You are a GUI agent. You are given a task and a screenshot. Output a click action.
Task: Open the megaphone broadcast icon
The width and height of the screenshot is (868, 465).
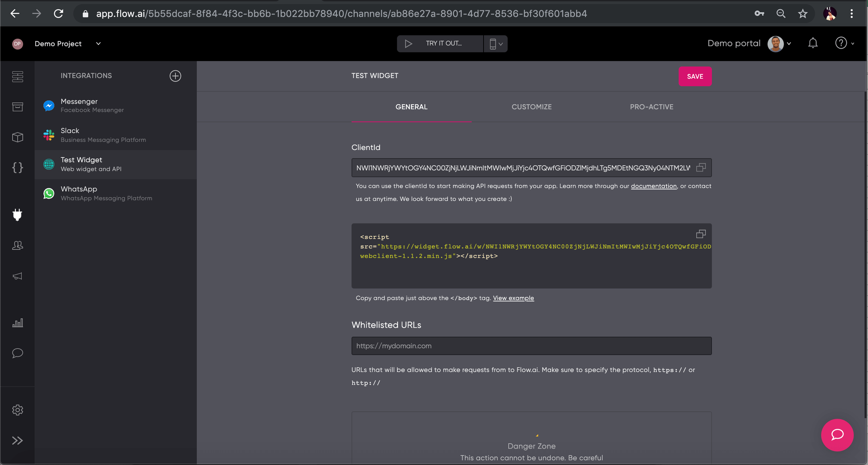tap(17, 276)
